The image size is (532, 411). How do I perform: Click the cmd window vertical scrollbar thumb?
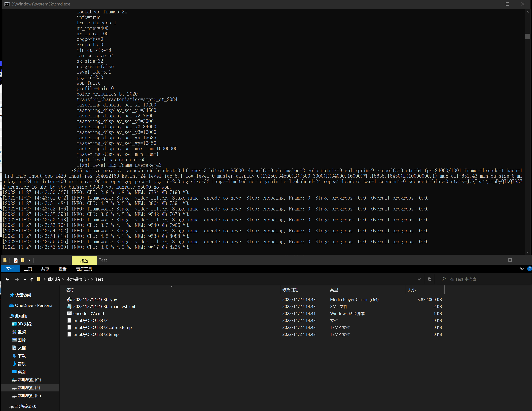(528, 36)
